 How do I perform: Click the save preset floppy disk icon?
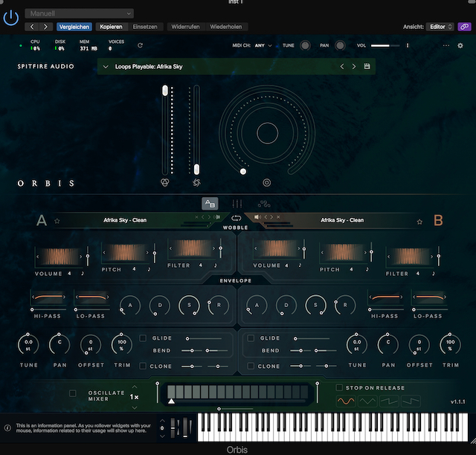click(x=367, y=67)
